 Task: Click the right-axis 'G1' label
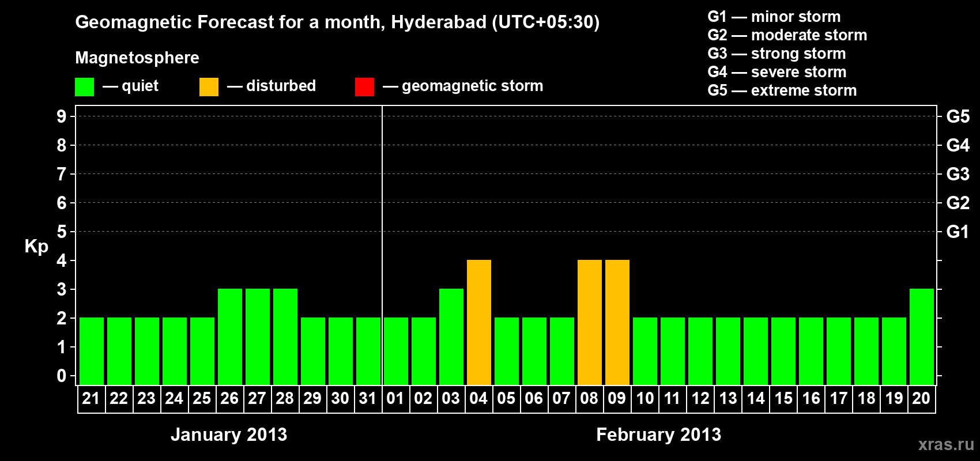click(958, 232)
